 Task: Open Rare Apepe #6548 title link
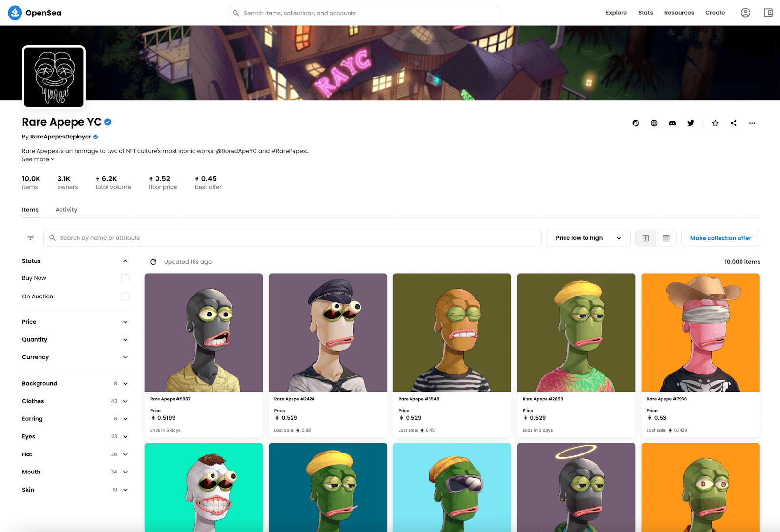[419, 399]
